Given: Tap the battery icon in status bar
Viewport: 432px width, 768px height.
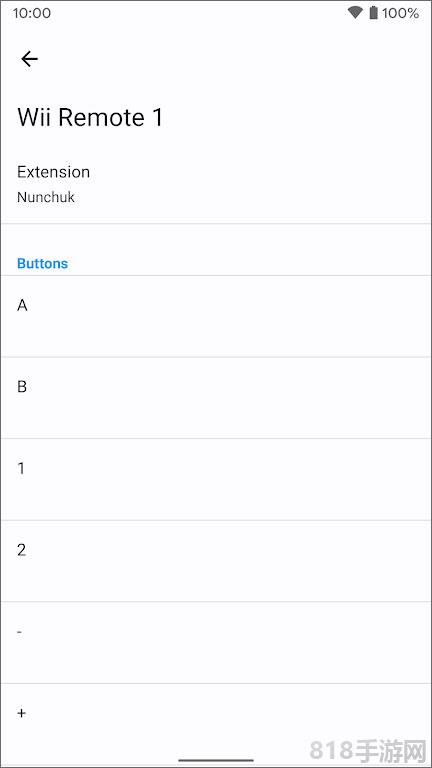Looking at the screenshot, I should tap(374, 13).
